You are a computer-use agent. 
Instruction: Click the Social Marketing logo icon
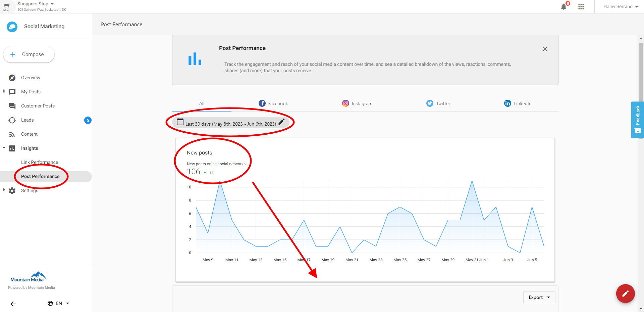(x=12, y=27)
